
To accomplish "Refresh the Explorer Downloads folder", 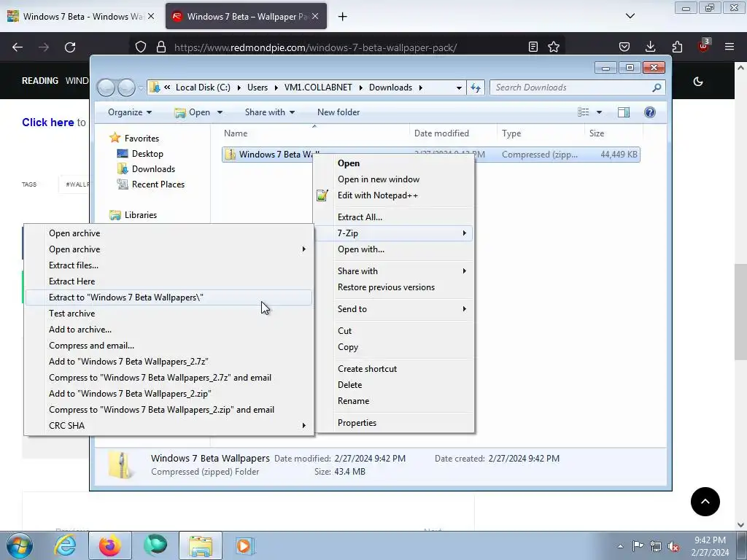I will [x=476, y=87].
